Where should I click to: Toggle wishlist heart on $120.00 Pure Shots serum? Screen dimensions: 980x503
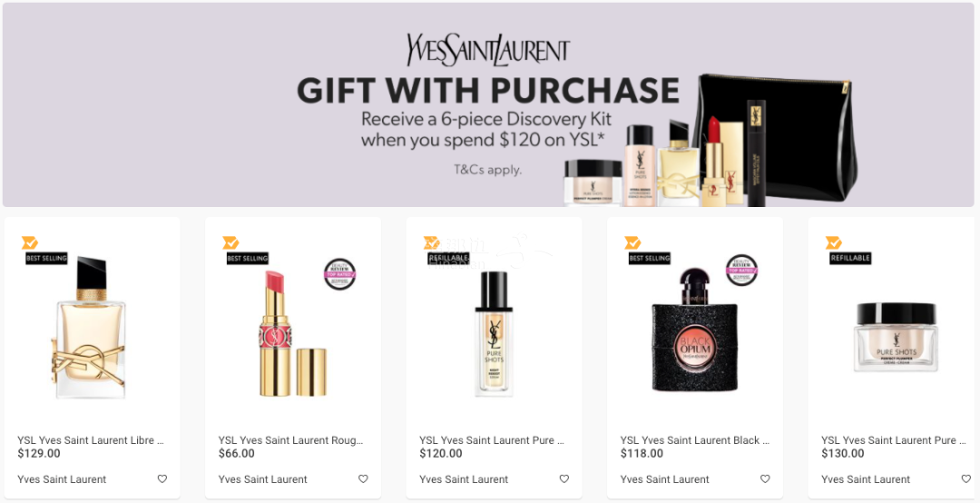(x=563, y=479)
